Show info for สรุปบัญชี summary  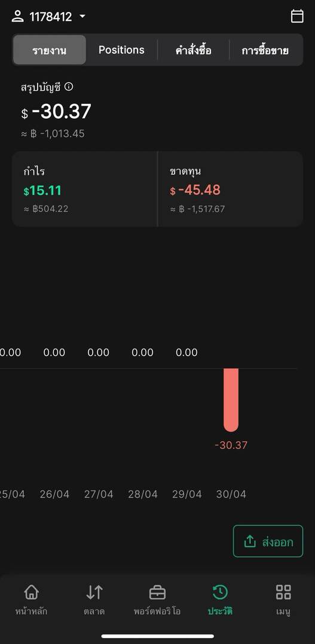click(x=69, y=87)
